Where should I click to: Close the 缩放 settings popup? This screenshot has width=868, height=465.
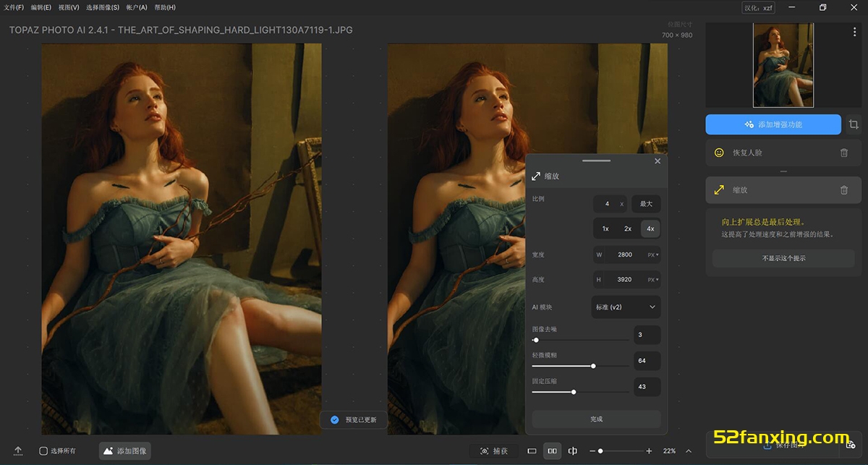coord(658,161)
